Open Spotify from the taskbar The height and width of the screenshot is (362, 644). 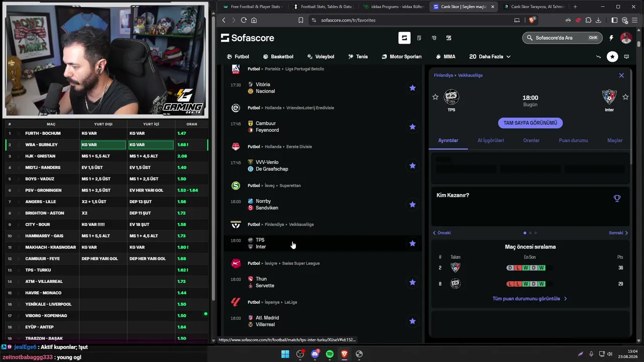[330, 354]
